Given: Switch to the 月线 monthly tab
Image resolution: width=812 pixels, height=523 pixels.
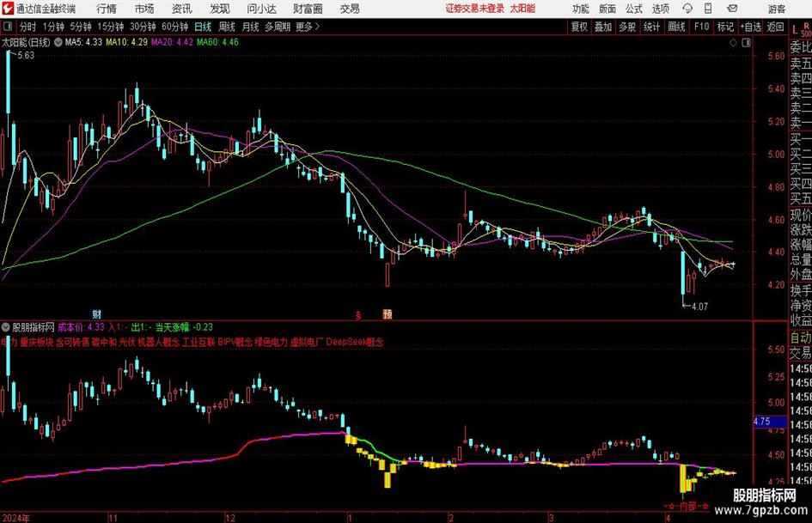Looking at the screenshot, I should 251,27.
